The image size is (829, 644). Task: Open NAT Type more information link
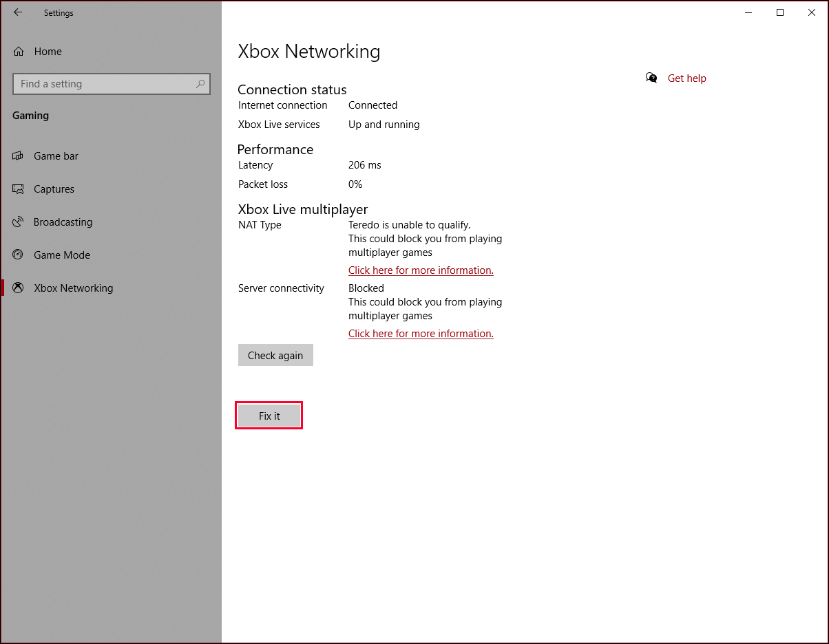coord(421,270)
